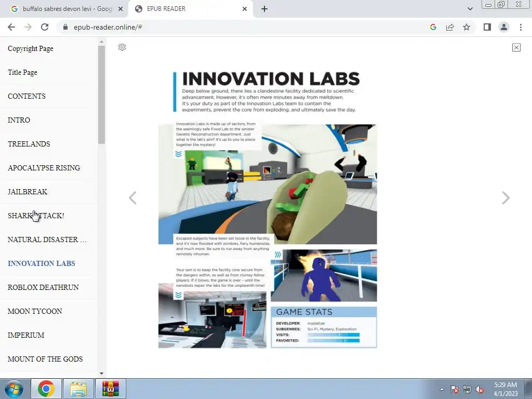
Task: Open the Title Page chapter
Action: tap(22, 72)
